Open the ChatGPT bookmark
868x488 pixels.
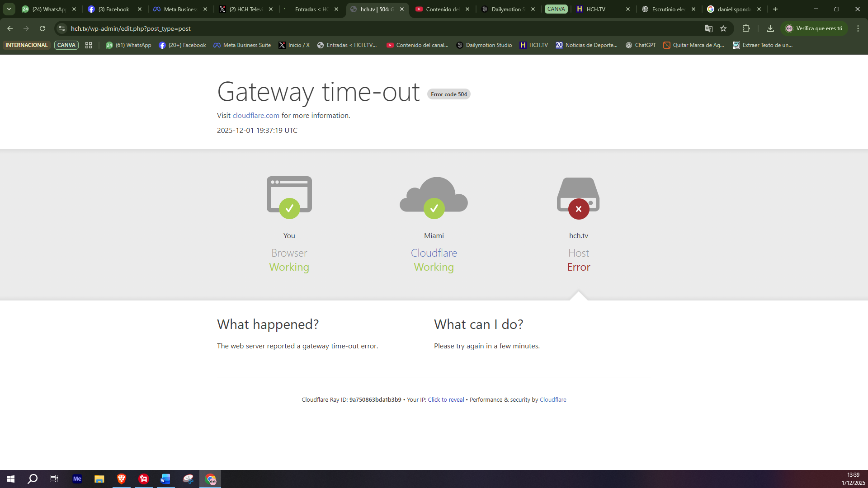(641, 45)
